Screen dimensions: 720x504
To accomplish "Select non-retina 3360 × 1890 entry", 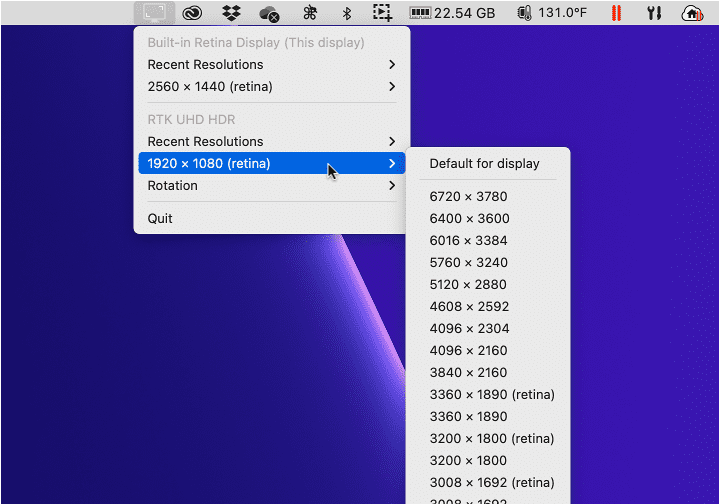I will [x=488, y=417].
